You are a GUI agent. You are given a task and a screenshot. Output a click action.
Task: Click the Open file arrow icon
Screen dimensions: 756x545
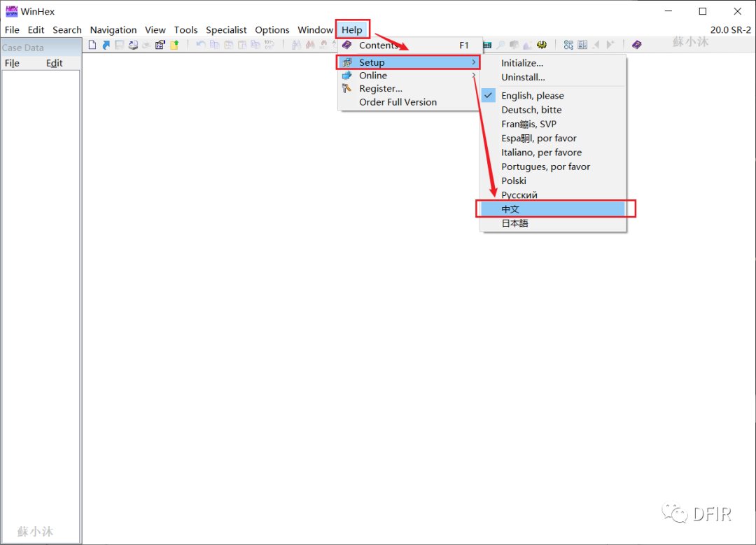coord(106,45)
